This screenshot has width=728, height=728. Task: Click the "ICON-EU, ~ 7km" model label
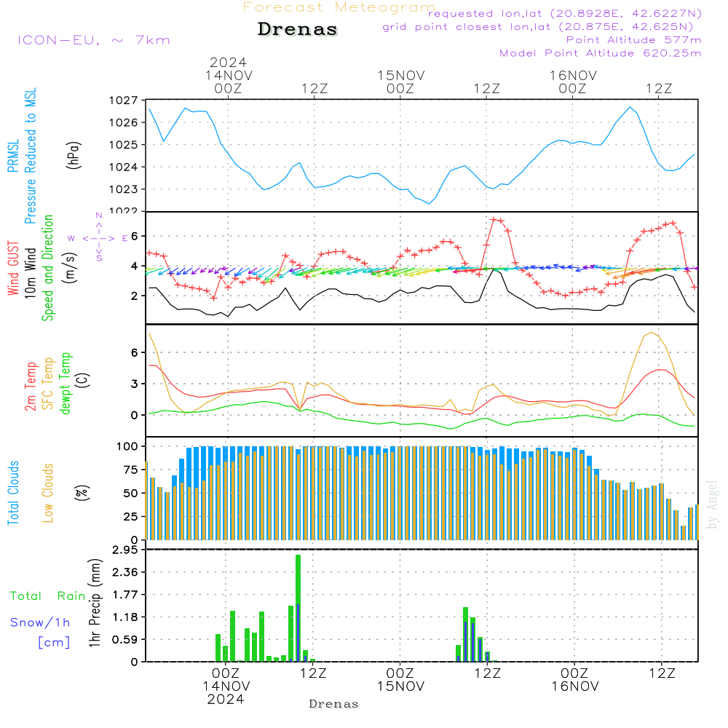pyautogui.click(x=94, y=40)
